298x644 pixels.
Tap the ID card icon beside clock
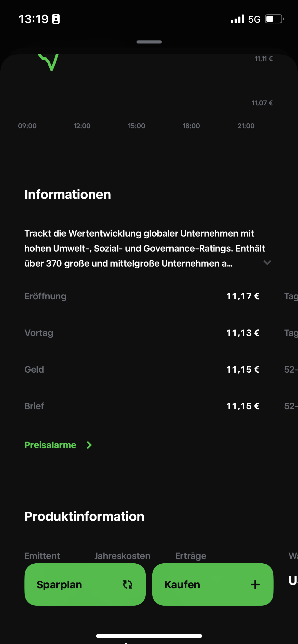pyautogui.click(x=56, y=19)
